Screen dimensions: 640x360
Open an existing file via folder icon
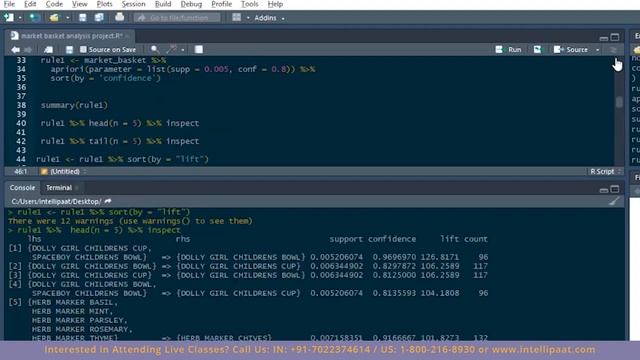(x=54, y=18)
